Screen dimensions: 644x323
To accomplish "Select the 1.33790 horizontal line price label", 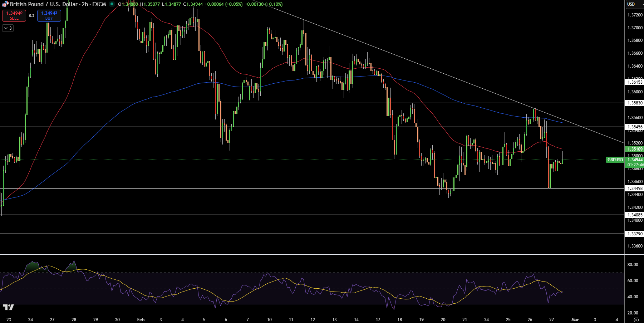I will point(635,234).
